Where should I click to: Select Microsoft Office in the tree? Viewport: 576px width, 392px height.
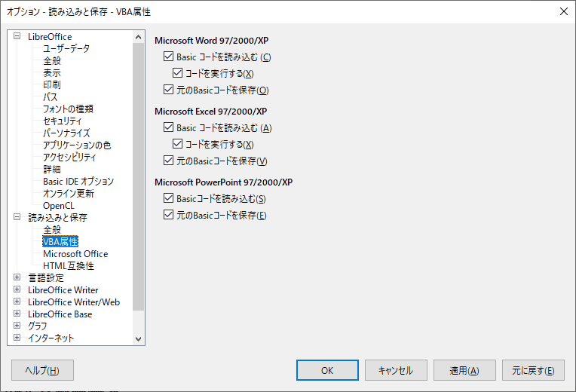coord(75,254)
